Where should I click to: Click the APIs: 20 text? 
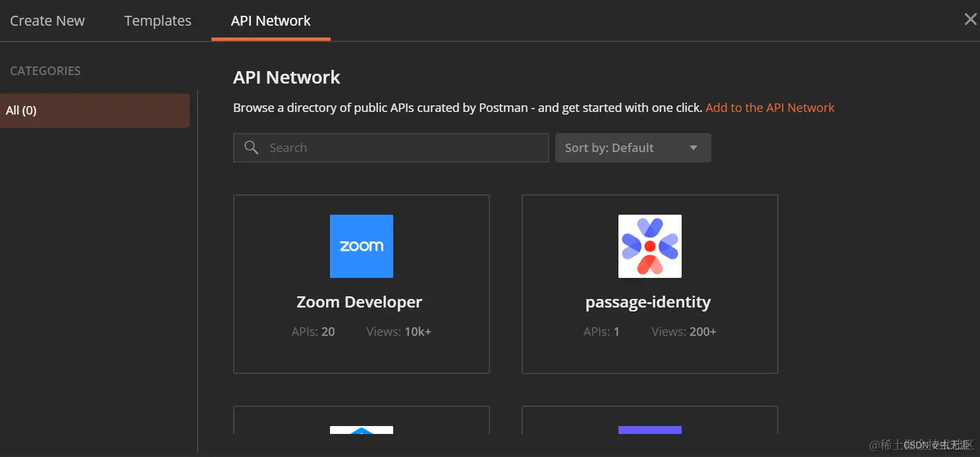(313, 332)
